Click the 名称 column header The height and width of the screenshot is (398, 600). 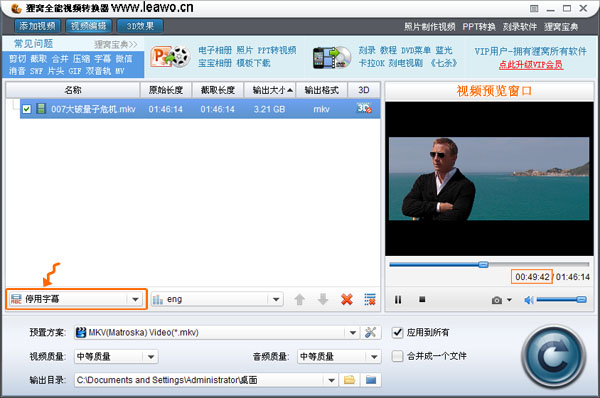click(73, 90)
